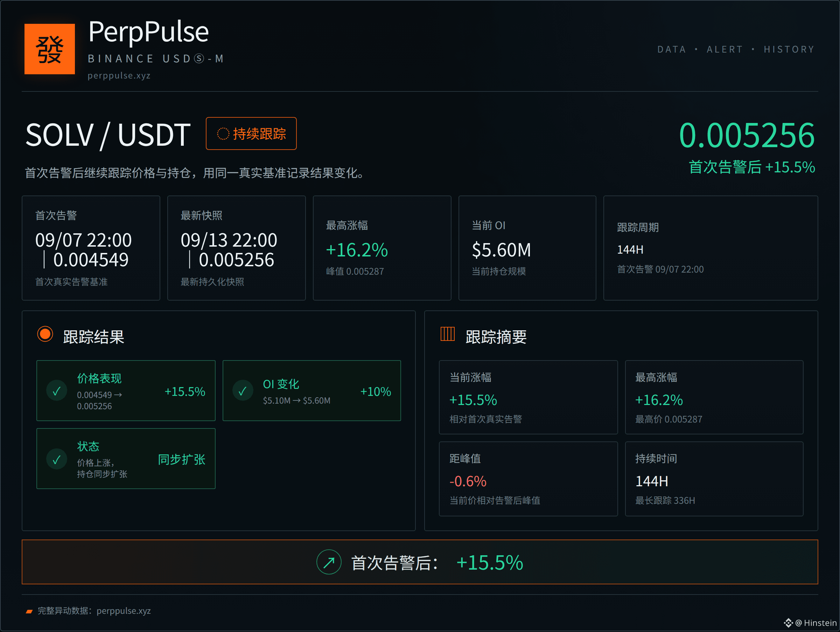Open the ALERT header item
840x632 pixels.
[724, 49]
